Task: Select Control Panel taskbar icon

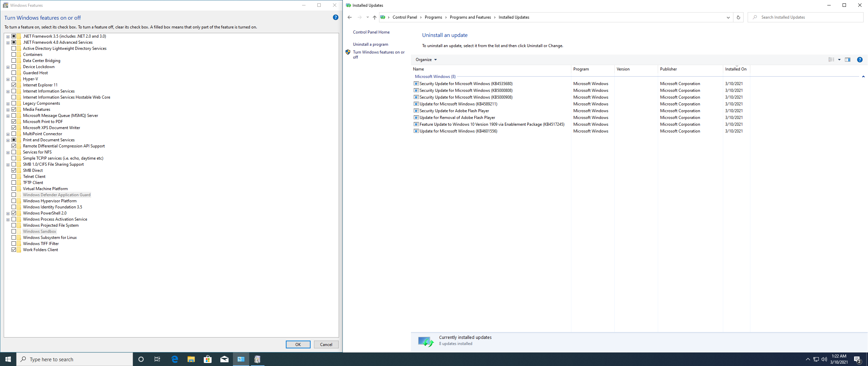Action: coord(241,359)
